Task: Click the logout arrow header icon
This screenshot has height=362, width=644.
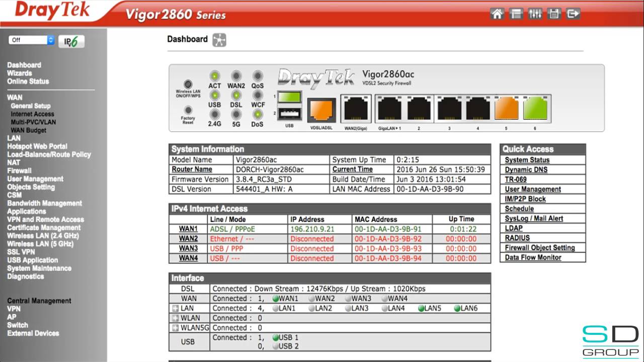Action: tap(574, 14)
